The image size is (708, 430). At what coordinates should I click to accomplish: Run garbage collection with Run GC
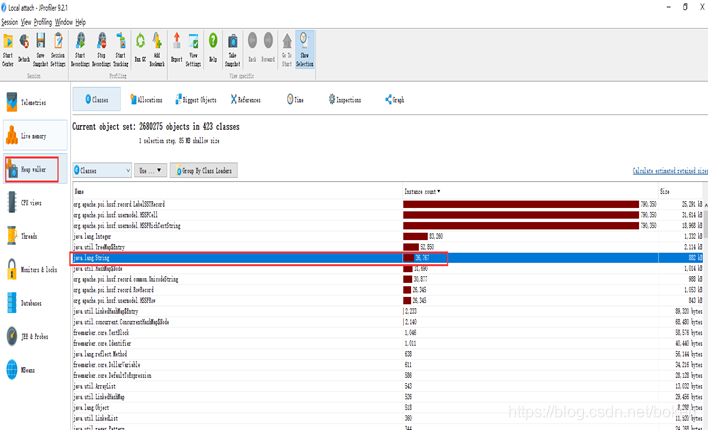(140, 50)
